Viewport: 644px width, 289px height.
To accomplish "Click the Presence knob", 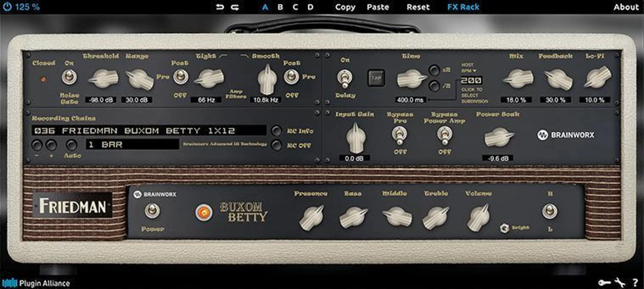I will click(x=312, y=217).
